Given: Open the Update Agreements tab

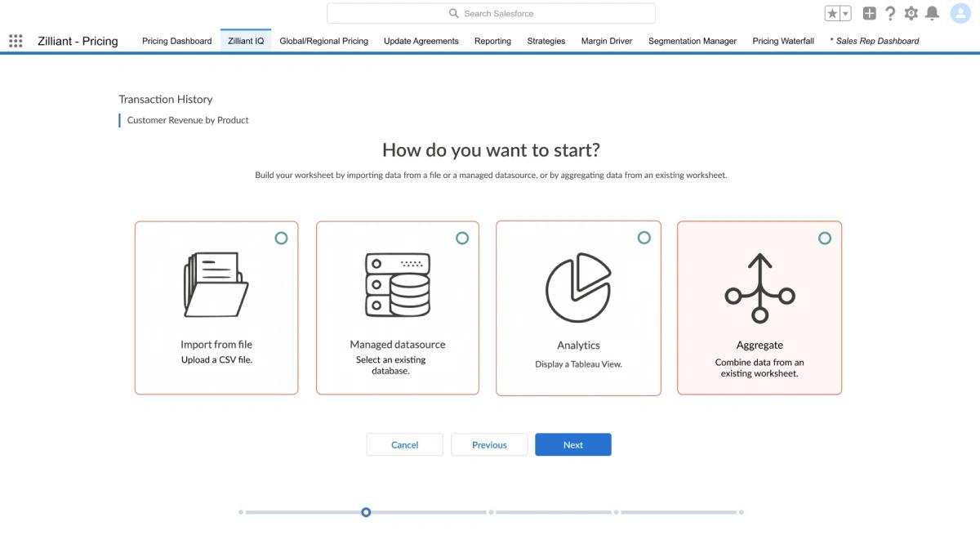Looking at the screenshot, I should tap(421, 41).
